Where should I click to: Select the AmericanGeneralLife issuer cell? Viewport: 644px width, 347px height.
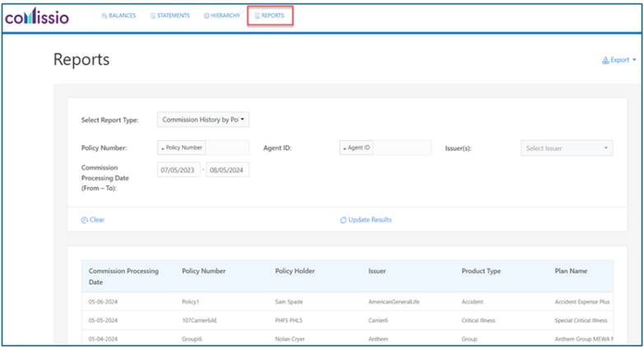point(394,302)
